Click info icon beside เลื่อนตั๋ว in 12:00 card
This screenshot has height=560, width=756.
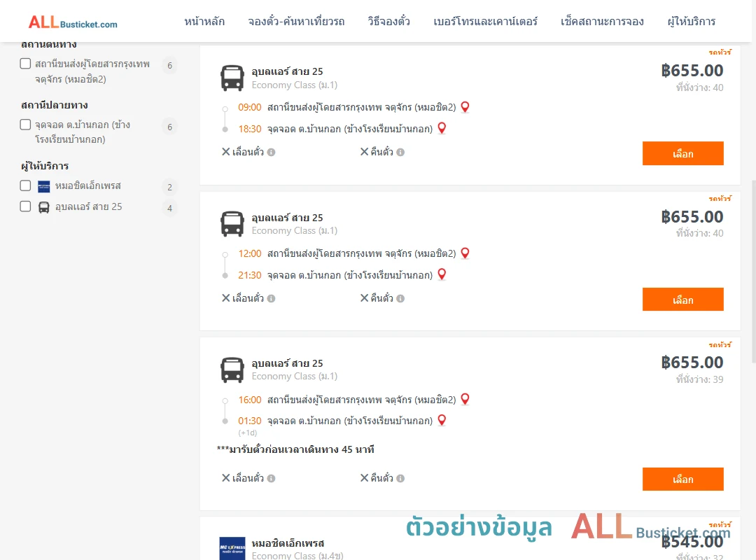272,299
